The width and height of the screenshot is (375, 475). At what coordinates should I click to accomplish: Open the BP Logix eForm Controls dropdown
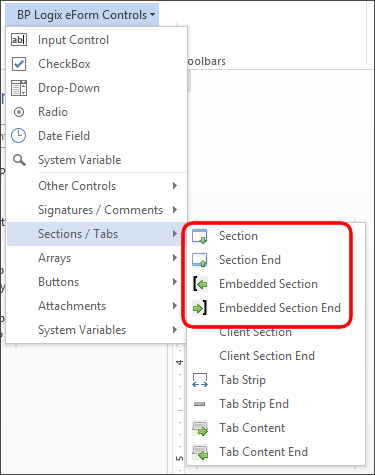click(x=86, y=15)
